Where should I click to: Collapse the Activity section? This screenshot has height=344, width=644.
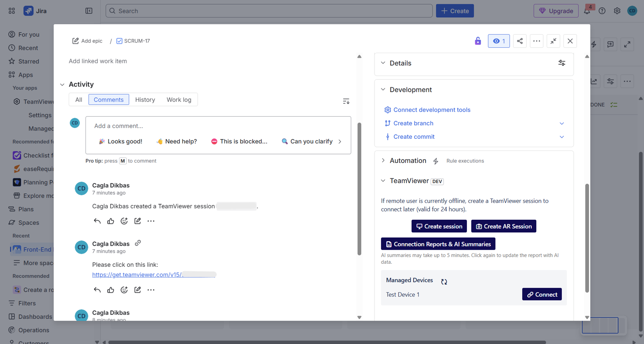click(62, 84)
